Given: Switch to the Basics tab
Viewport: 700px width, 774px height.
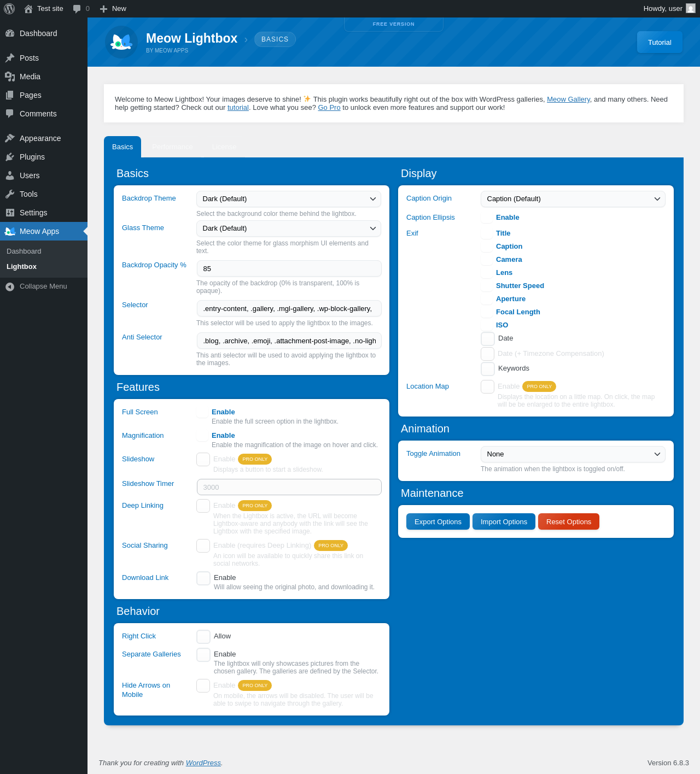Looking at the screenshot, I should click(122, 147).
